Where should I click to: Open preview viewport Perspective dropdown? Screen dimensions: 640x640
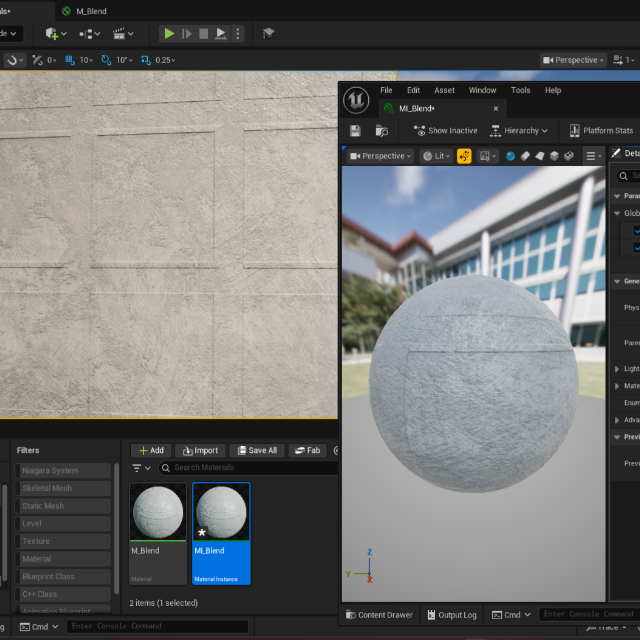point(380,156)
